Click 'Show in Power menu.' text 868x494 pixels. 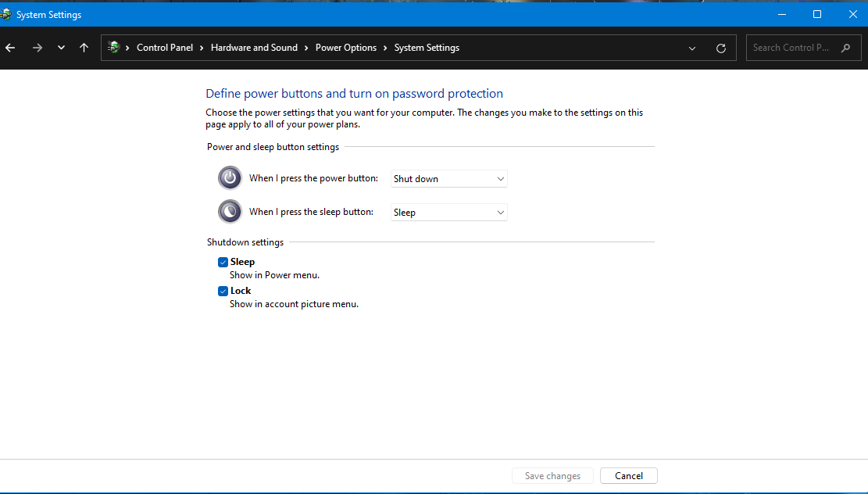[x=274, y=275]
